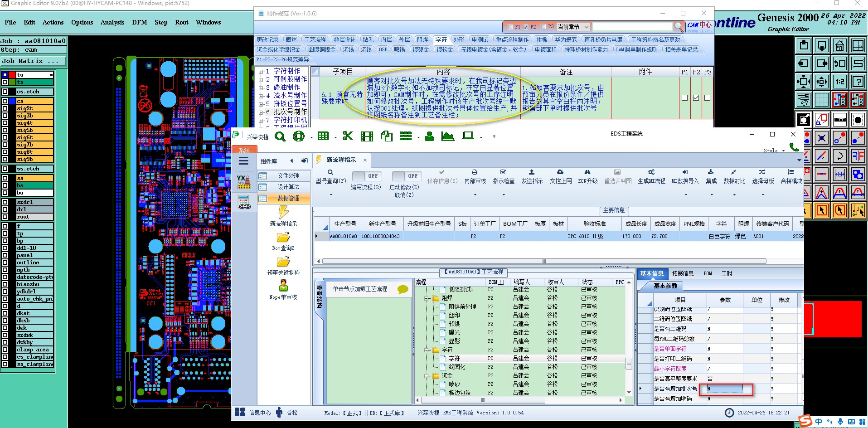Viewport: 868px width, 428px height.
Task: Click the zoom extents arrows icon
Action: click(x=804, y=82)
